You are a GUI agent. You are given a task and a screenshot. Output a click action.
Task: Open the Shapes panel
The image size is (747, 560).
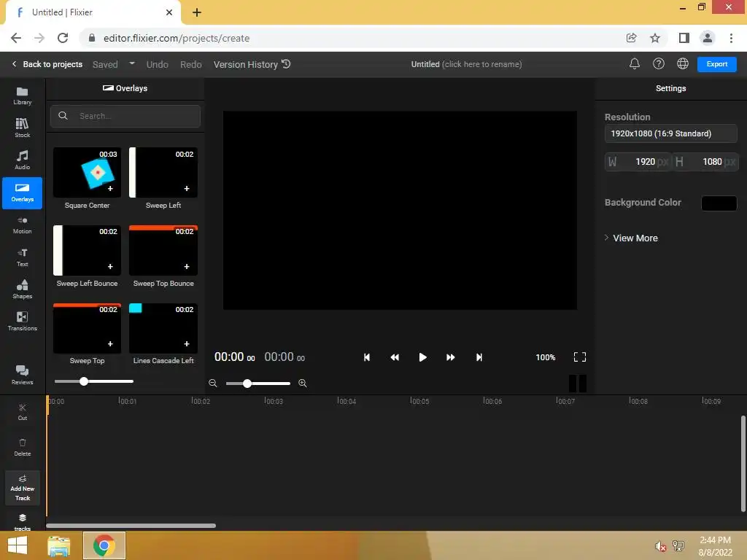22,289
